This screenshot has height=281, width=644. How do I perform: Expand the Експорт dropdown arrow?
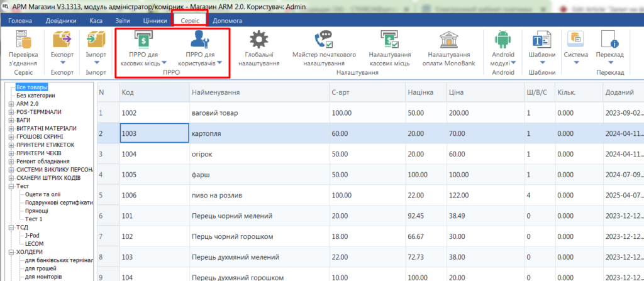coord(62,63)
